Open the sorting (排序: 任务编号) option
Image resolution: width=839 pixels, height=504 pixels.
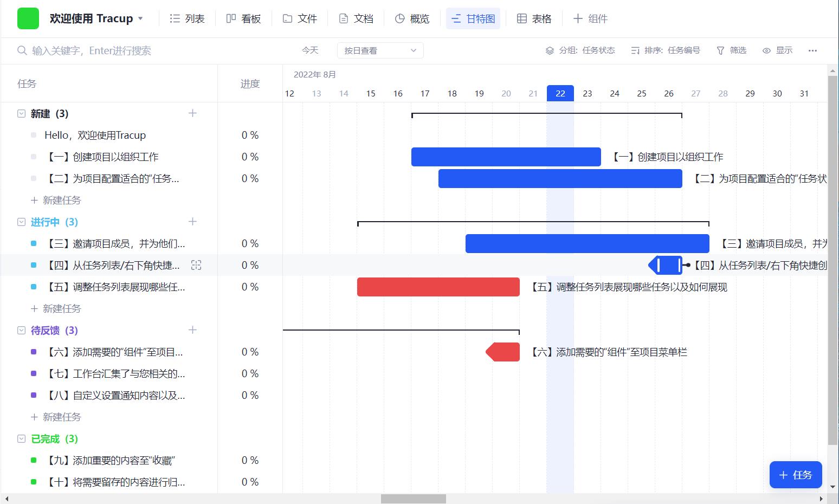click(666, 50)
